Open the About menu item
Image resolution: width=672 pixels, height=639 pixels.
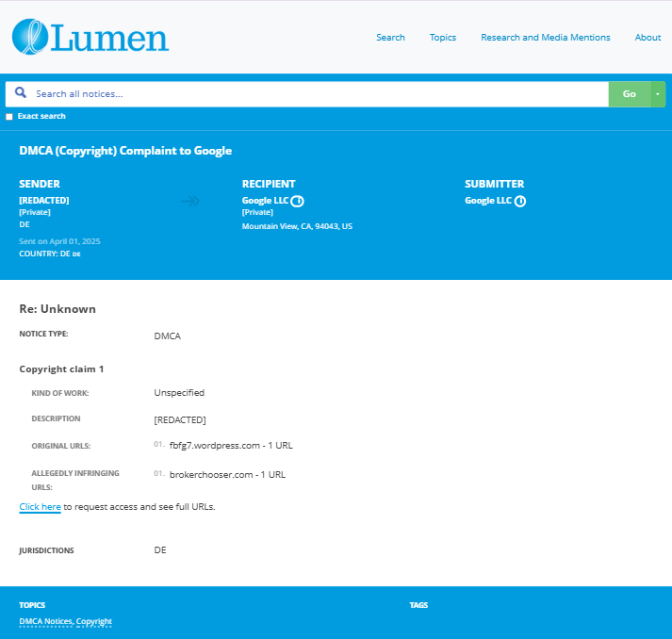[647, 38]
